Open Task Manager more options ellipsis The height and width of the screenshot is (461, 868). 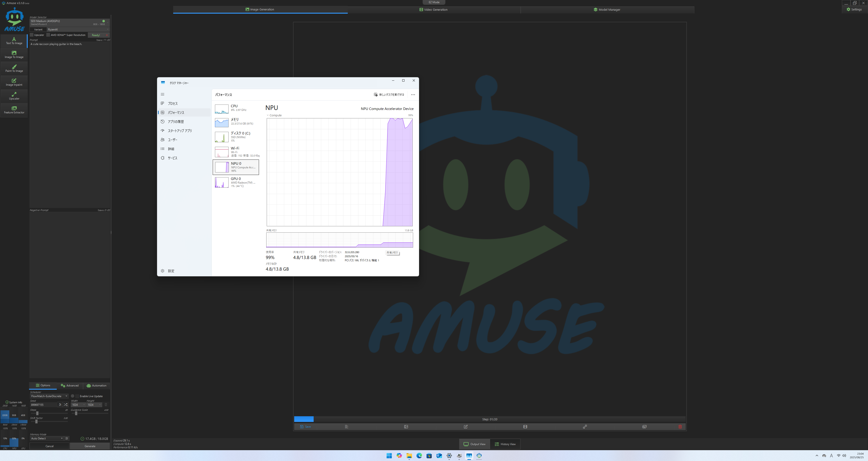tap(413, 95)
